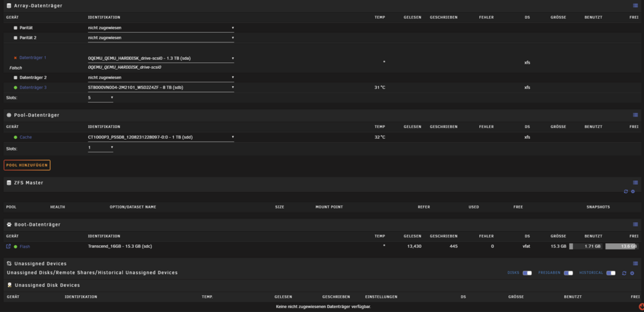The height and width of the screenshot is (312, 644).
Task: Click the EINSTELLUNGEN column header
Action: click(x=381, y=297)
